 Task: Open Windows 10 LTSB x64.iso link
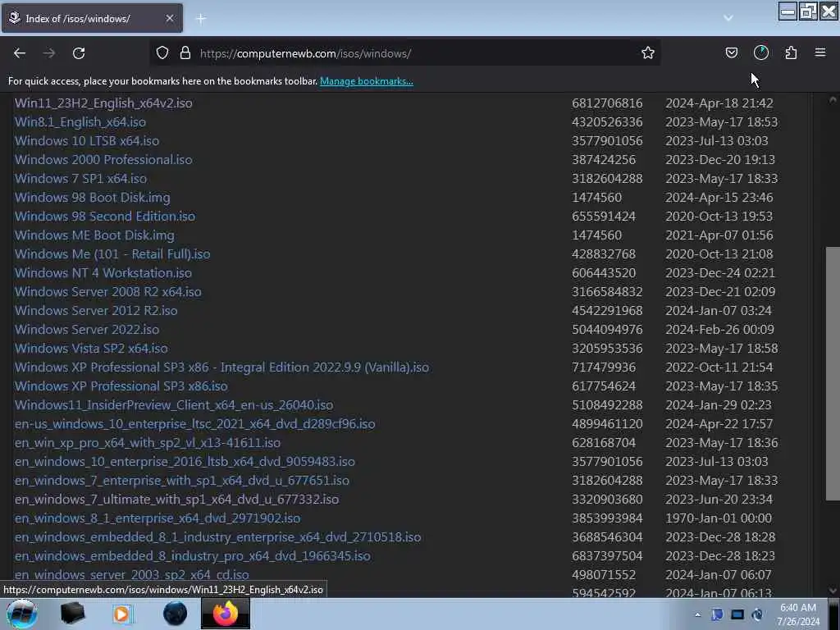[x=87, y=140]
